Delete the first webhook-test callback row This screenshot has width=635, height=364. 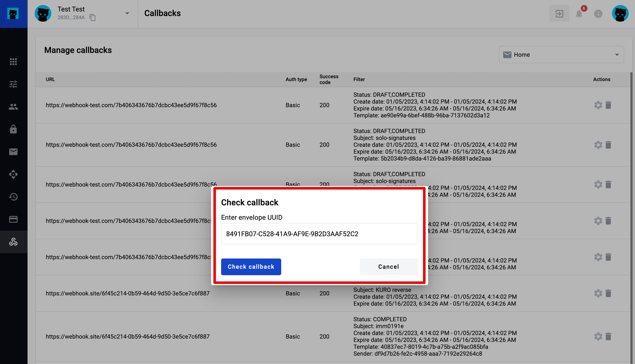point(608,105)
